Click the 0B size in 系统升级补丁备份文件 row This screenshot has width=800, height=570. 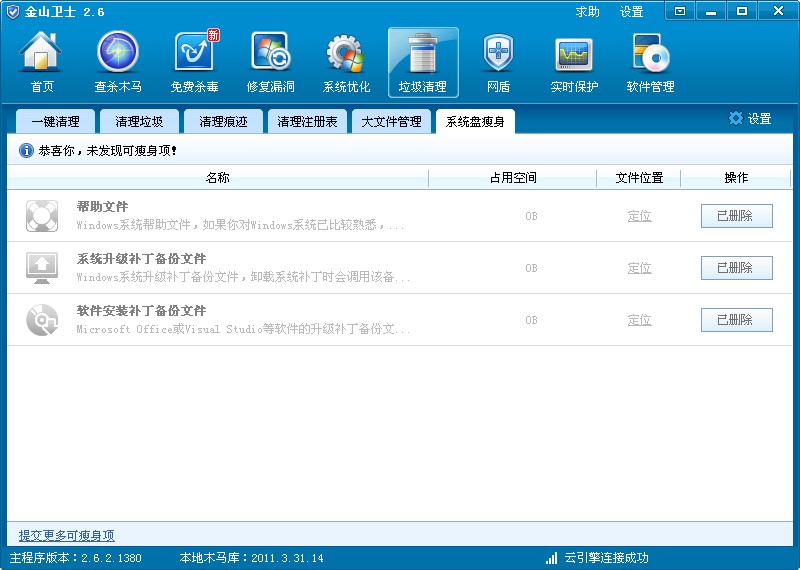(531, 268)
